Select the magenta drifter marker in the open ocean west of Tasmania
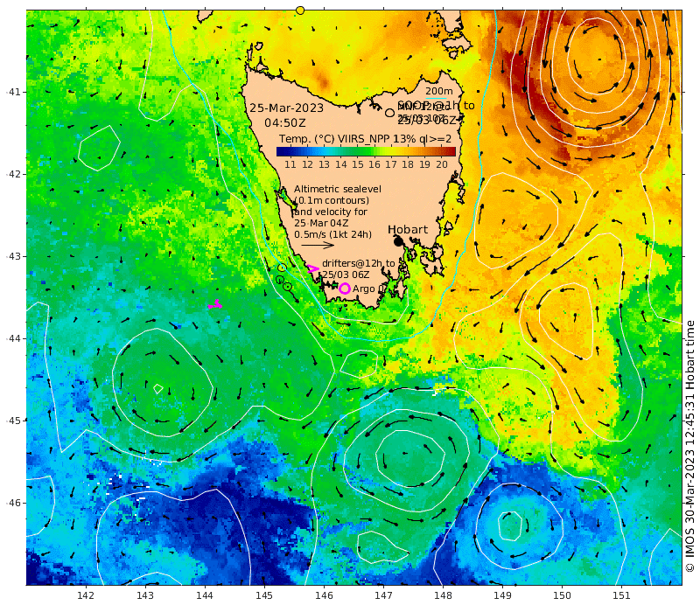The height and width of the screenshot is (612, 700). (x=215, y=305)
